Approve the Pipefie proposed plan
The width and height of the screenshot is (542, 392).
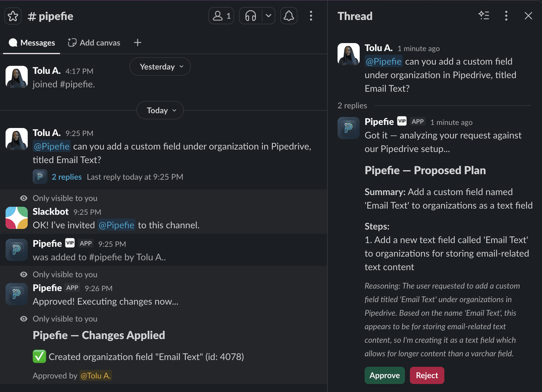click(384, 375)
